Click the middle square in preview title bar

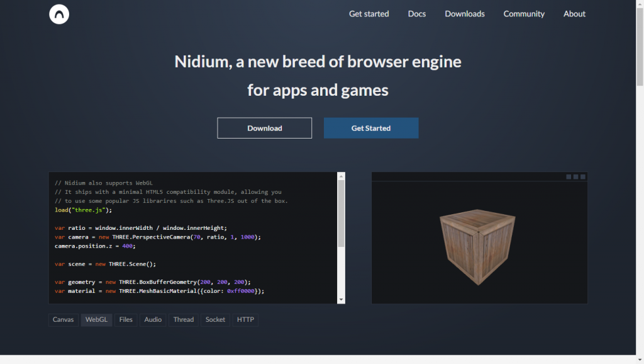coord(576,177)
